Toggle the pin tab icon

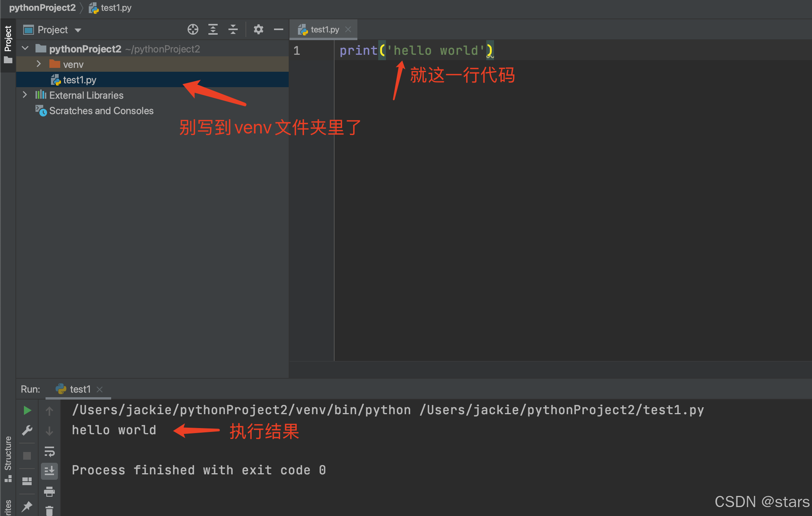[x=27, y=506]
